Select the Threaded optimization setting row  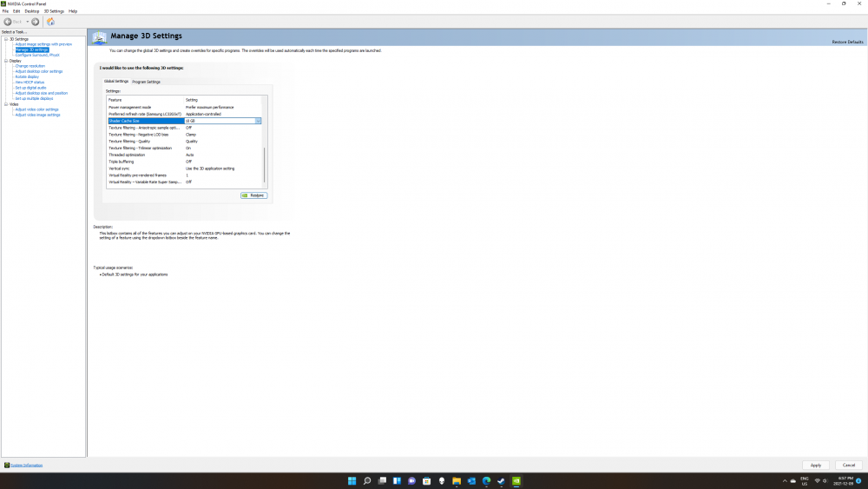[x=185, y=155]
